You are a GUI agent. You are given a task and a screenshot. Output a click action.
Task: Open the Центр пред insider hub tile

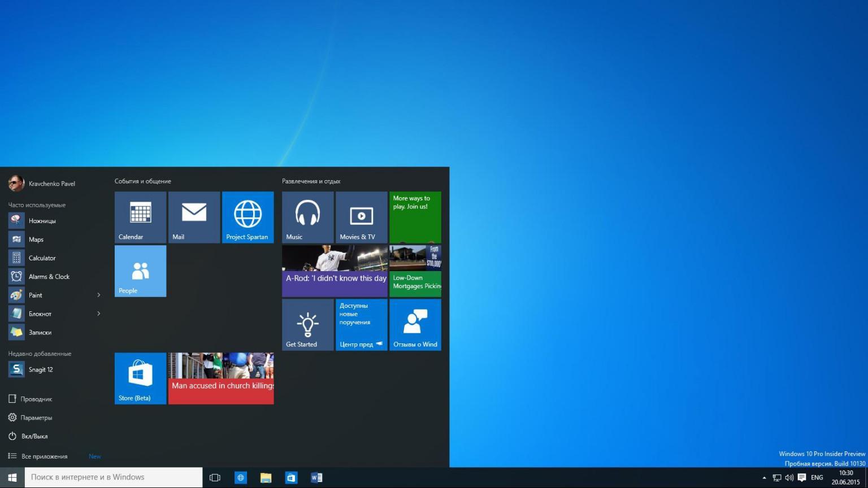361,325
